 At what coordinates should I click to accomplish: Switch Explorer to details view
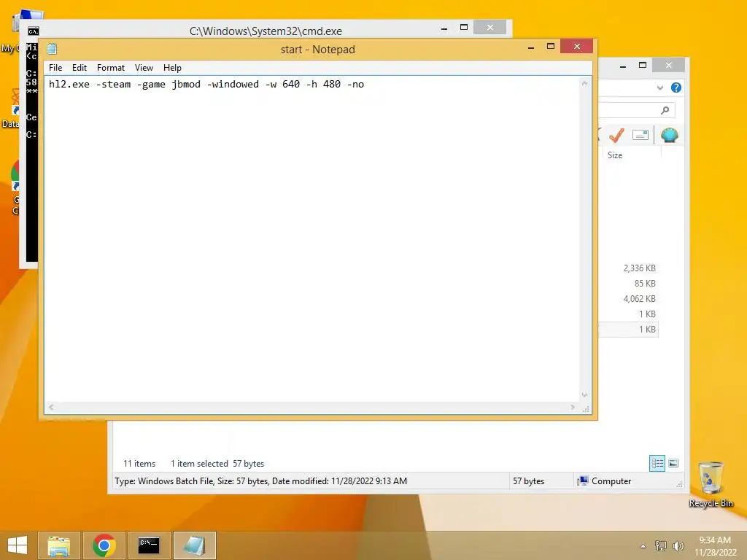point(657,463)
